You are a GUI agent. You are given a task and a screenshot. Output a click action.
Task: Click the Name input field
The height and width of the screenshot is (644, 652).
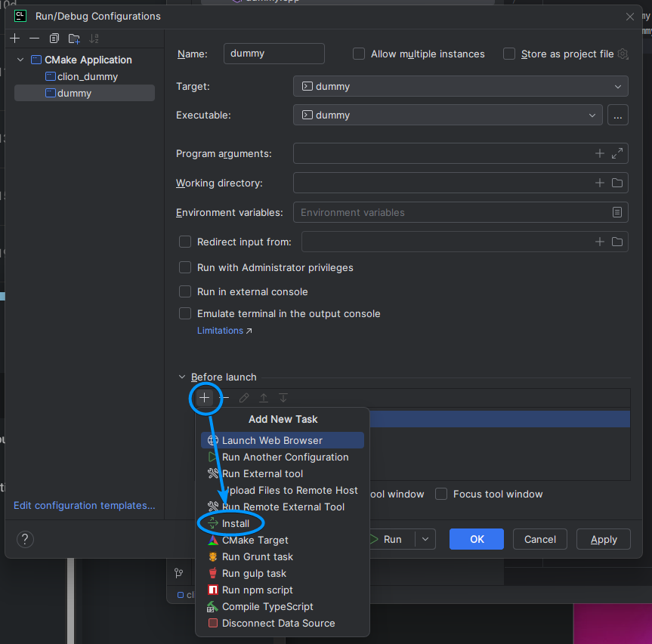[x=273, y=54]
